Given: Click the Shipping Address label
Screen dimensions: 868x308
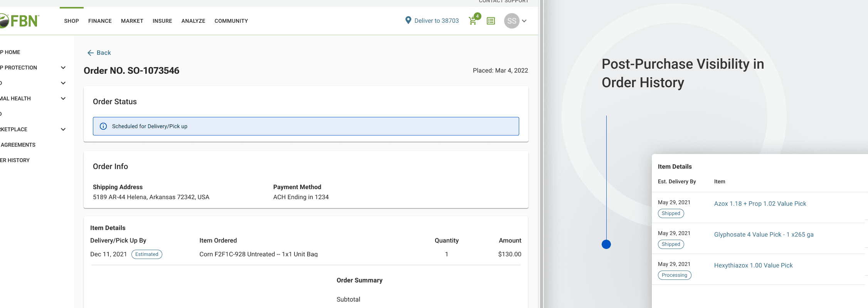Looking at the screenshot, I should pyautogui.click(x=118, y=187).
